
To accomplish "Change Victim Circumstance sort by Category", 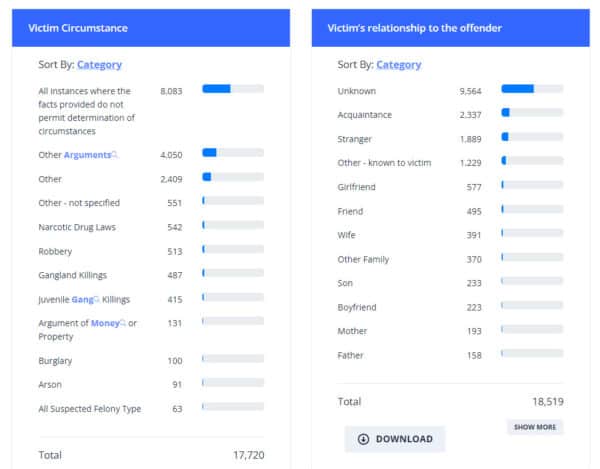I will pos(99,65).
